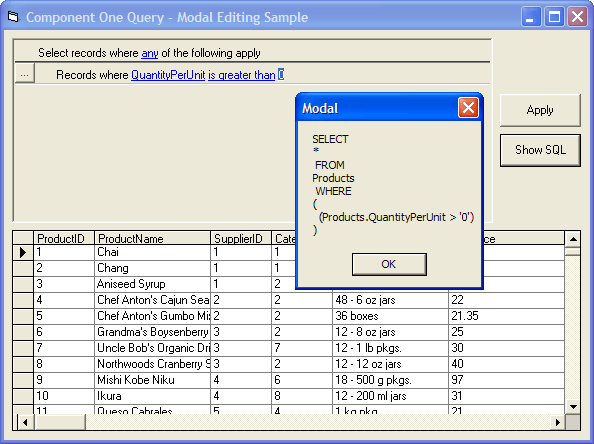Click the grid vertical scroll up arrow

click(x=573, y=239)
